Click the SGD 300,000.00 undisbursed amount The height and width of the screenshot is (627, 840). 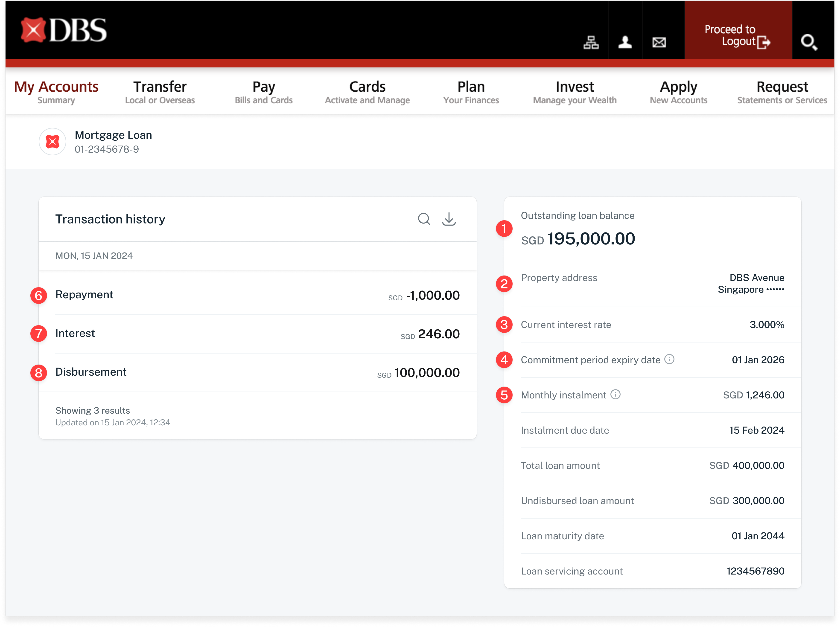(747, 501)
